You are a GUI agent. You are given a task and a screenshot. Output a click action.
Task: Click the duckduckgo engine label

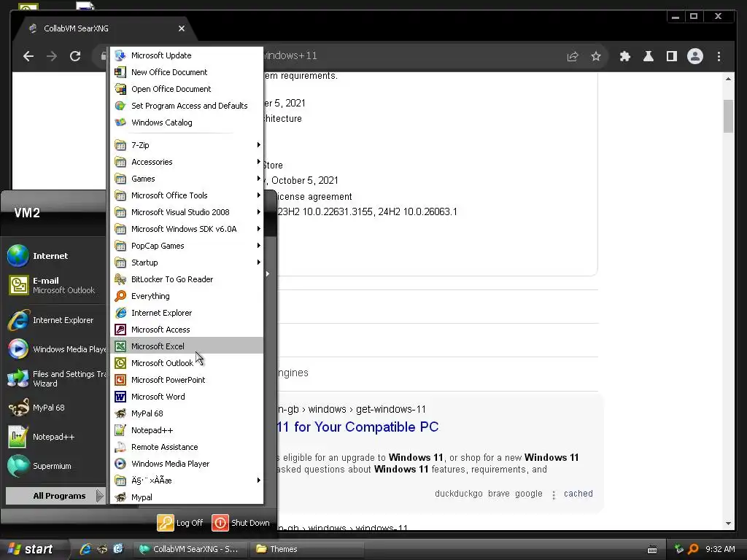(x=458, y=494)
